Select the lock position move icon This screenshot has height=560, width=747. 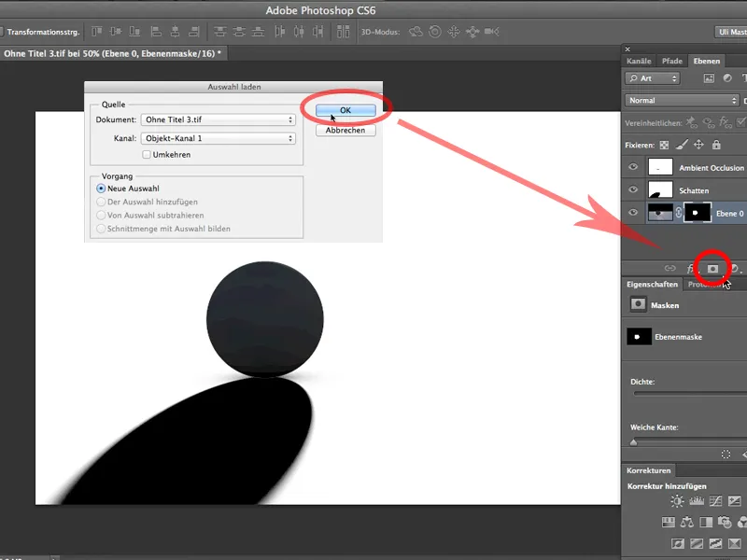coord(698,145)
